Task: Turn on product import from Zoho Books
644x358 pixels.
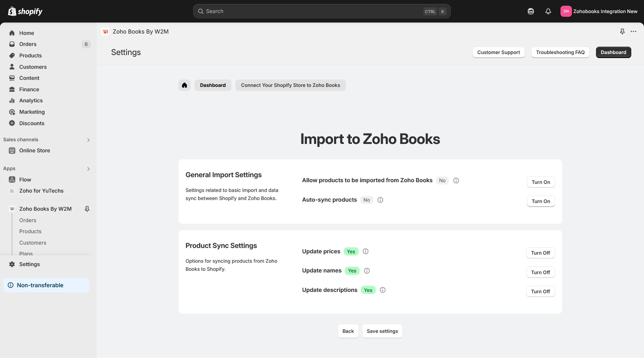Action: [x=541, y=182]
